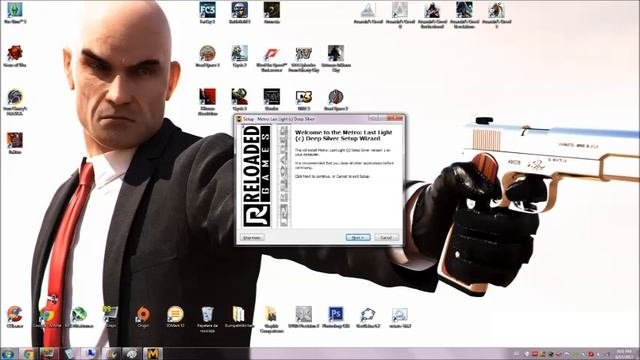Click the Windows Start orb
Image resolution: width=640 pixels, height=360 pixels.
click(8, 354)
